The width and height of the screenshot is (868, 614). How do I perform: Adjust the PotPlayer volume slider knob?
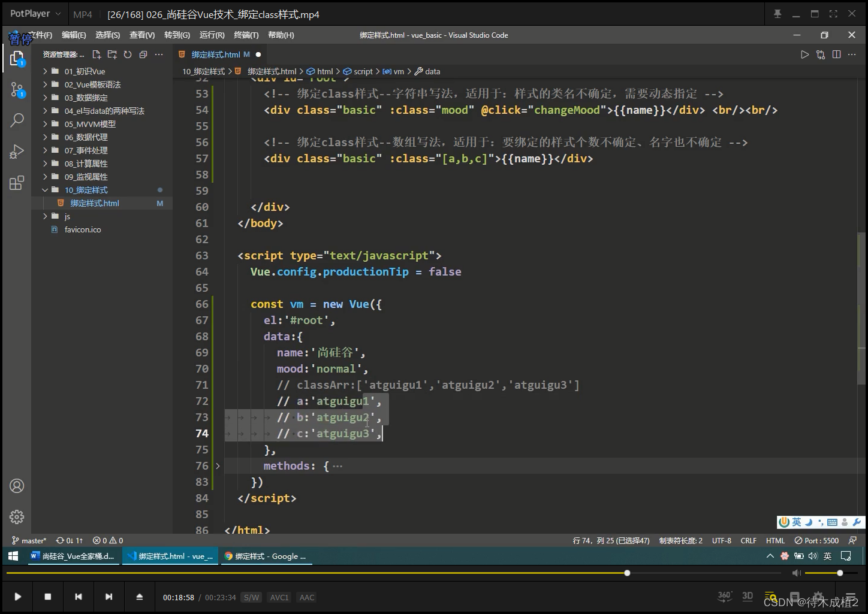840,573
